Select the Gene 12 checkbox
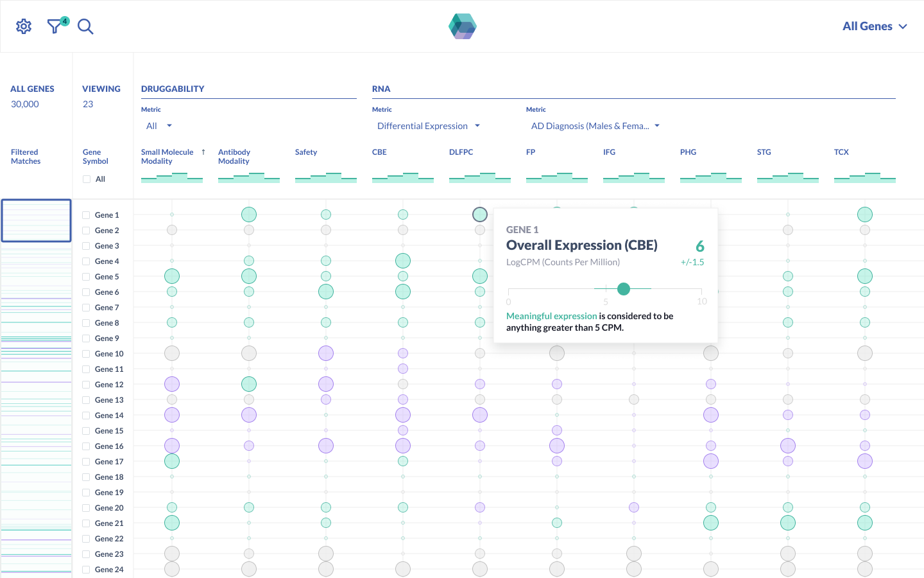The width and height of the screenshot is (924, 578). (x=86, y=385)
